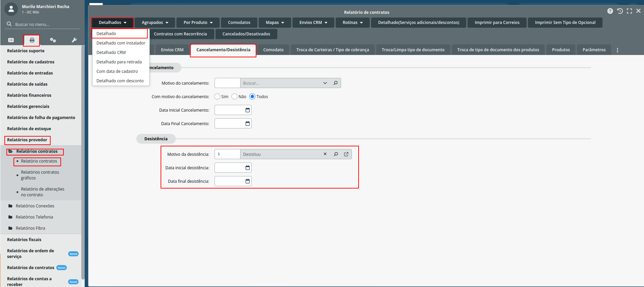Click the user avatar icon
The height and width of the screenshot is (287, 644).
click(11, 9)
